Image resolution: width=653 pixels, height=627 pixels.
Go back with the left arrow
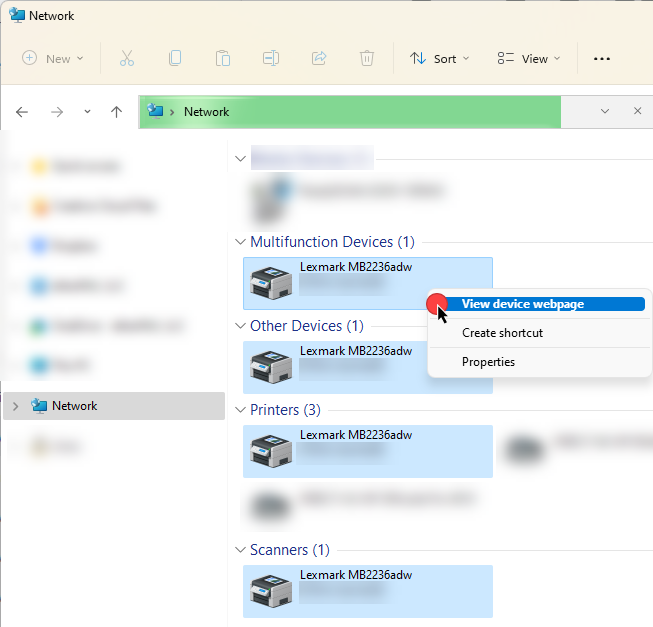22,112
